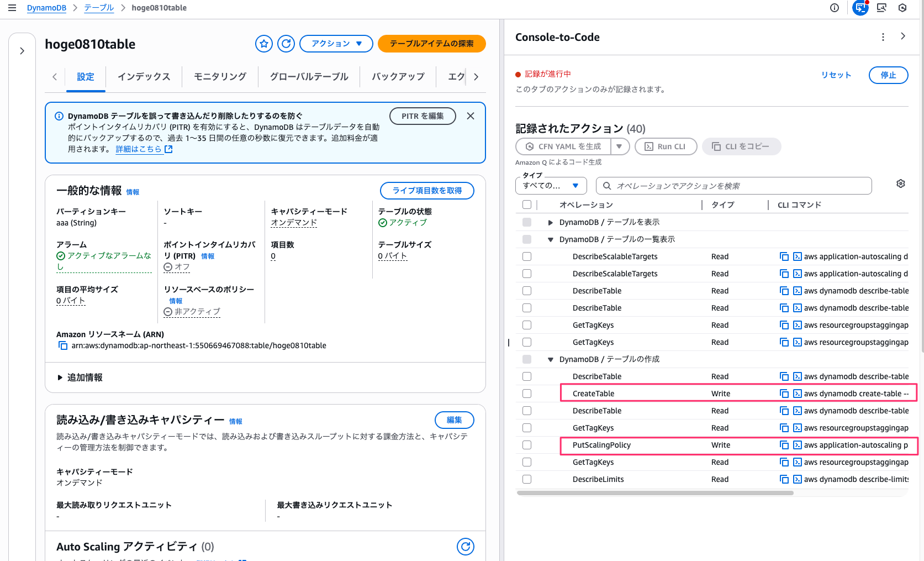Viewport: 924px width, 561px height.
Task: Copy DescribeLimits CLI command
Action: pyautogui.click(x=784, y=479)
